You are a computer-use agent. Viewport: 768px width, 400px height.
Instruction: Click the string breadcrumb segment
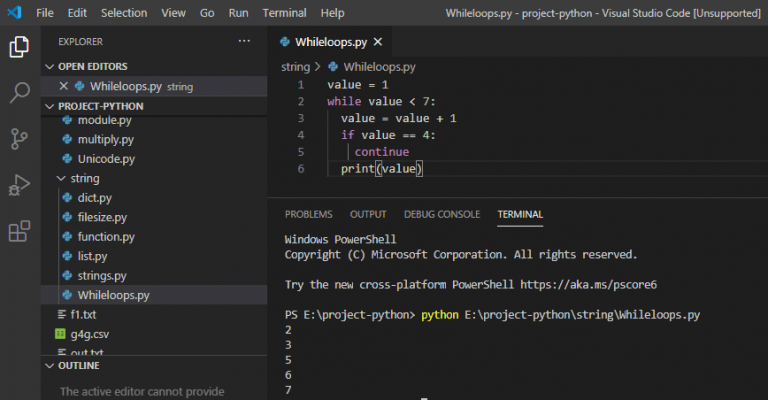(x=295, y=67)
